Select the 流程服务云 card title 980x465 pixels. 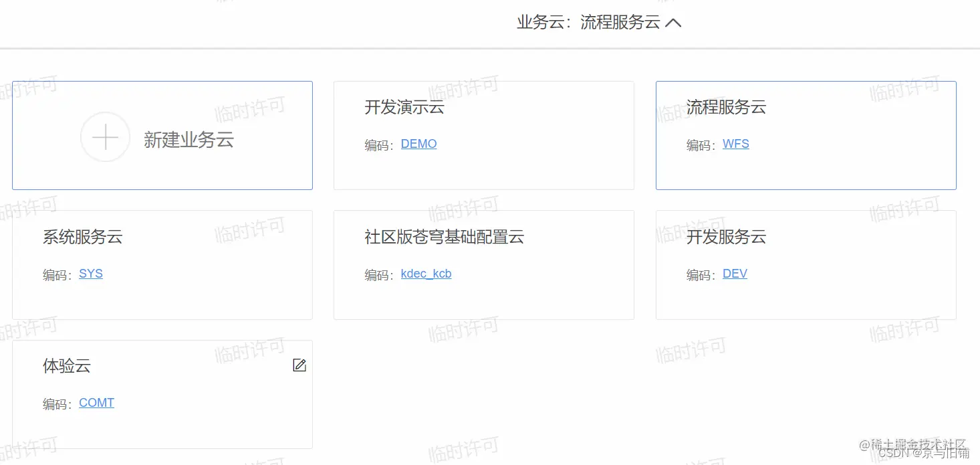coord(727,107)
